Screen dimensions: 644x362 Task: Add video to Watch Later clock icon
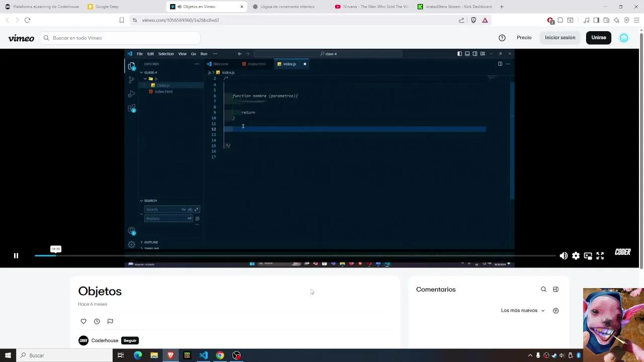(x=97, y=321)
